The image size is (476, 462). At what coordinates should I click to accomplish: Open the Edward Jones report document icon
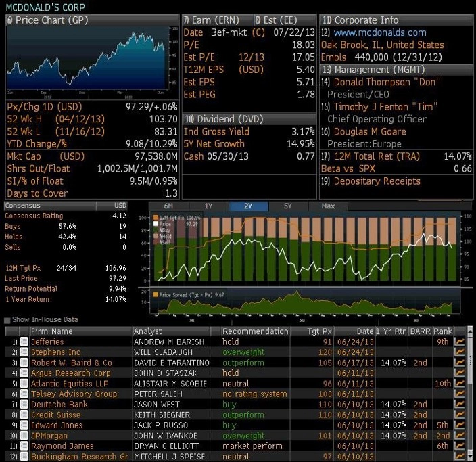tap(24, 425)
